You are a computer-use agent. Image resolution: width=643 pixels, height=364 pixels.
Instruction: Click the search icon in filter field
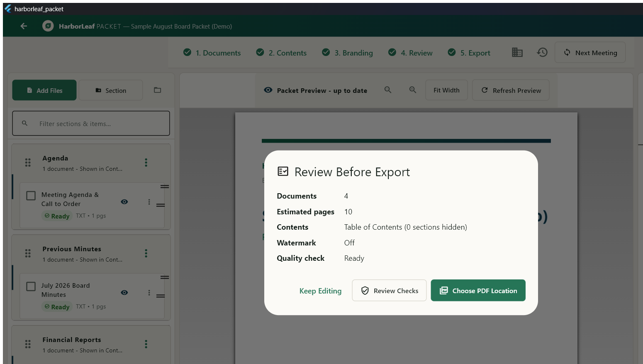(25, 123)
